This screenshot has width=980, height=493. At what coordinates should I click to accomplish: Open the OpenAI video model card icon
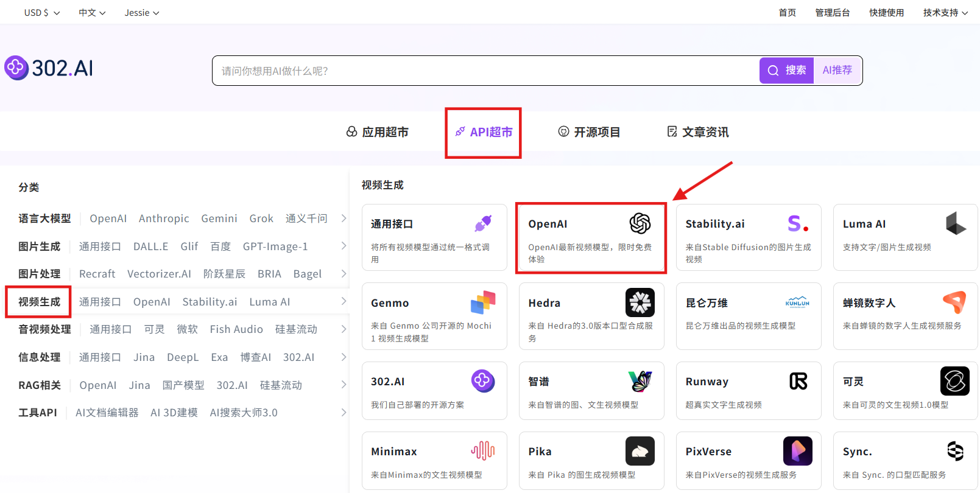pos(640,223)
